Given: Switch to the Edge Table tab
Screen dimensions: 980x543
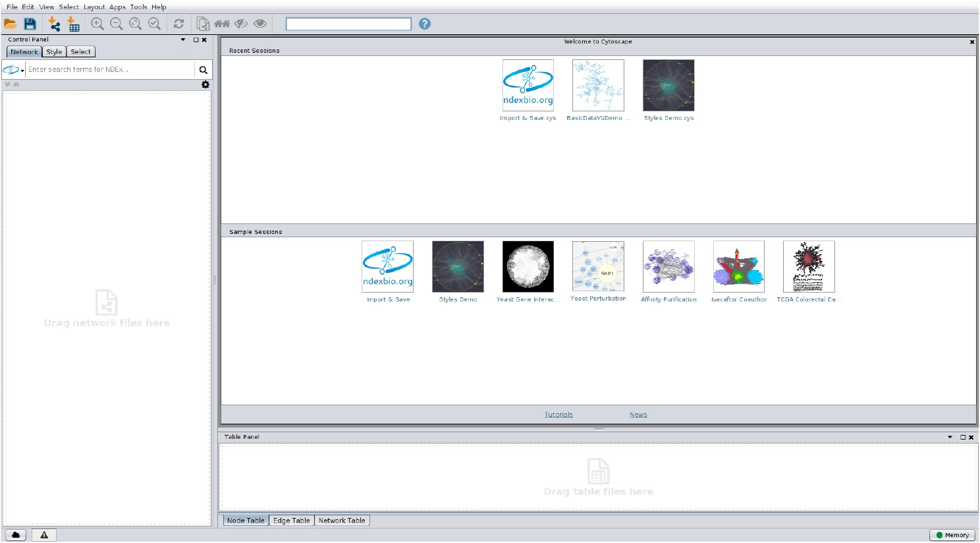Looking at the screenshot, I should tap(292, 520).
